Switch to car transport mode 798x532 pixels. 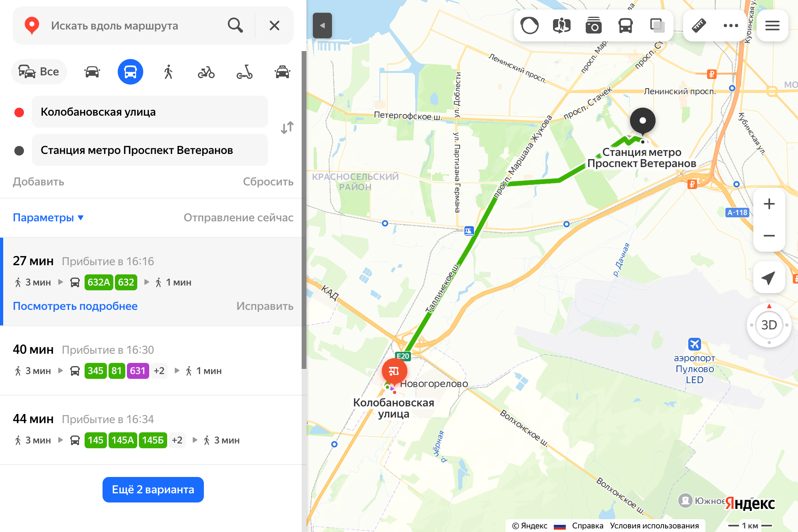[x=91, y=71]
